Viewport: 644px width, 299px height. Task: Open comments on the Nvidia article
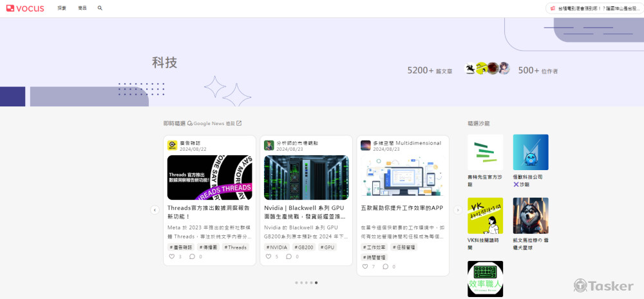click(x=289, y=256)
